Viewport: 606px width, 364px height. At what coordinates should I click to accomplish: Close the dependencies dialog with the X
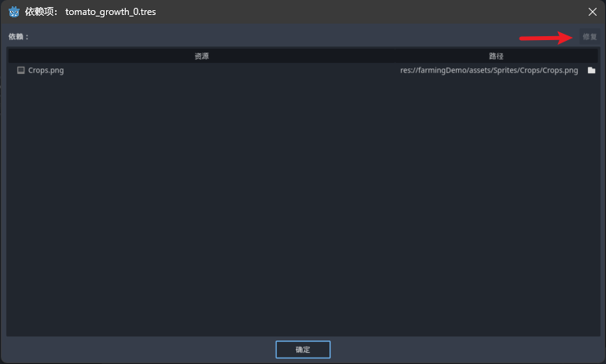coord(592,12)
